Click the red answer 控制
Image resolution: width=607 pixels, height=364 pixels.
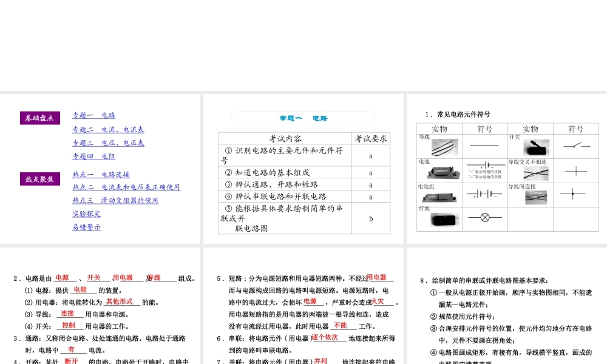coord(69,326)
